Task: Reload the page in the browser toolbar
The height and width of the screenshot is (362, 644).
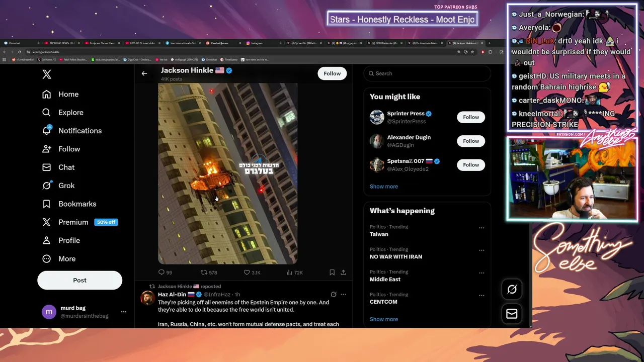Action: coord(20,52)
